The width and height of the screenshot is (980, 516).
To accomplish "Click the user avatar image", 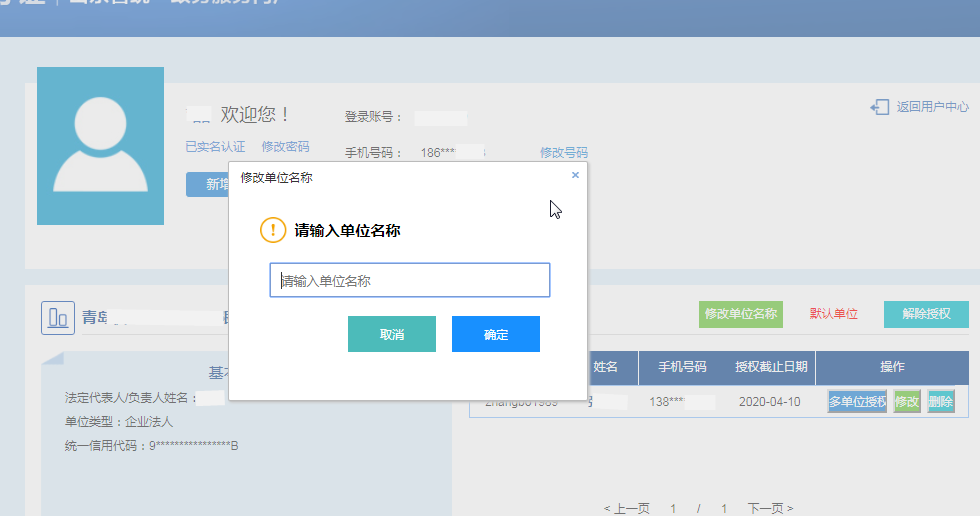I will 100,146.
